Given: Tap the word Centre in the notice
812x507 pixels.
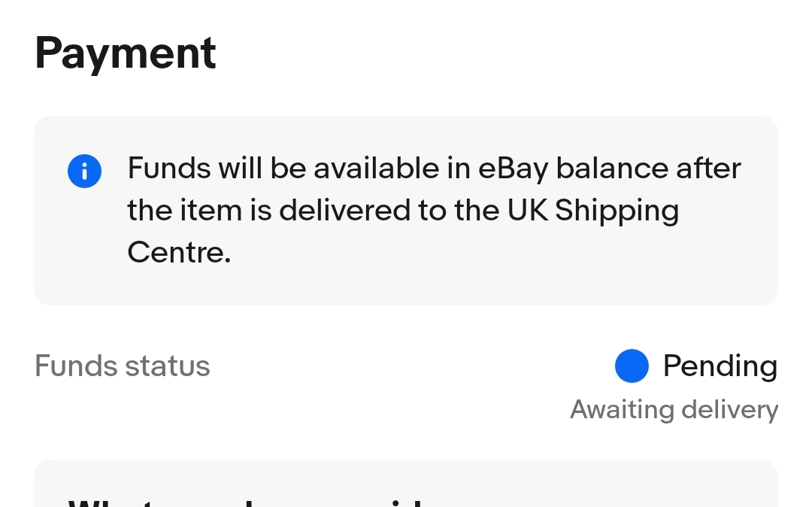Looking at the screenshot, I should click(179, 253).
